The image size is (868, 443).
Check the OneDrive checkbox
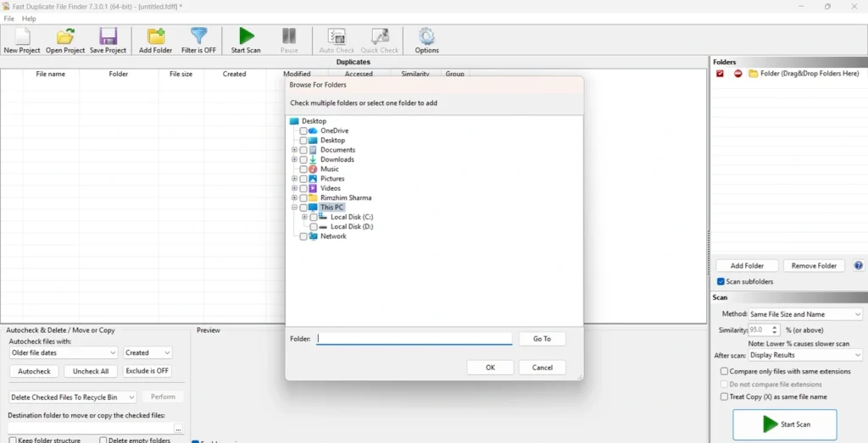pyautogui.click(x=303, y=131)
